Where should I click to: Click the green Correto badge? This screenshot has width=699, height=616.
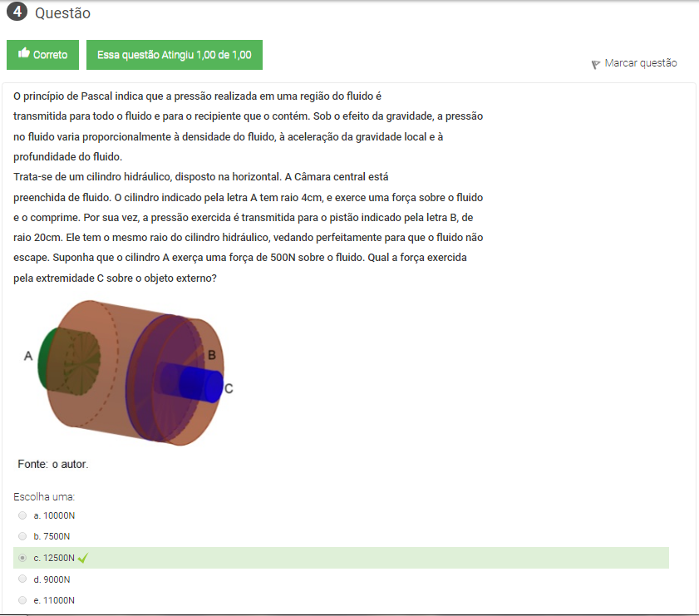click(42, 55)
